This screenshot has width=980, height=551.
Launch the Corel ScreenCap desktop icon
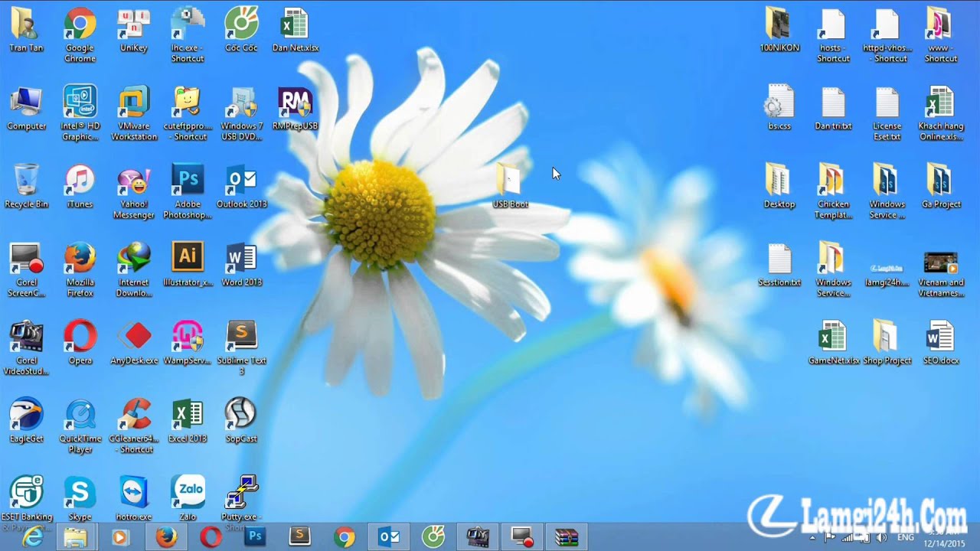(x=26, y=269)
